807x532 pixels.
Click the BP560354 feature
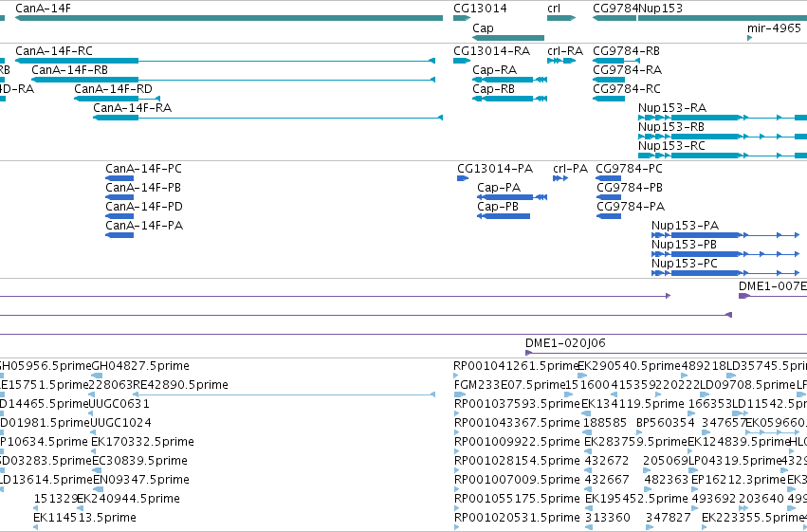641,432
